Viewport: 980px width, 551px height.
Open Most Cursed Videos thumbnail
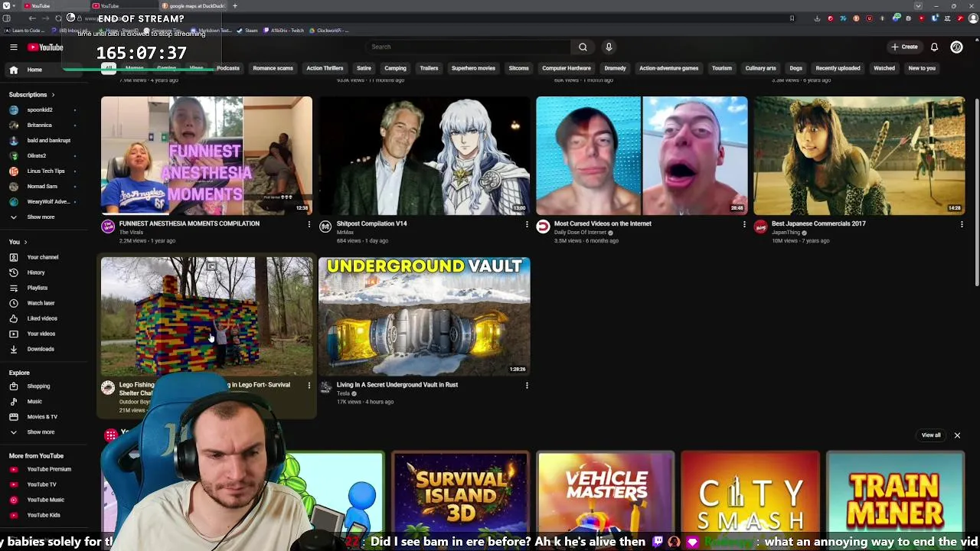[642, 155]
